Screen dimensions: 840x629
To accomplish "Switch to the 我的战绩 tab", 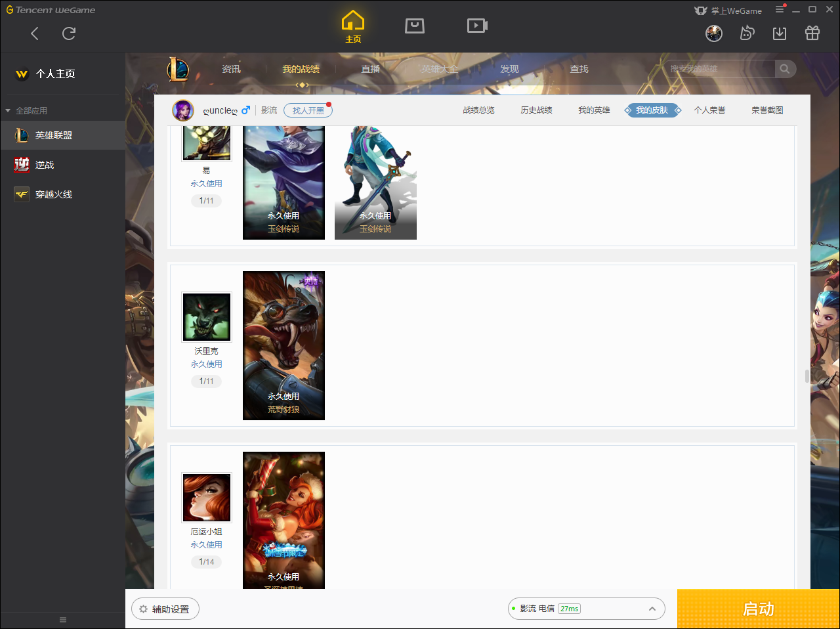I will pos(301,69).
